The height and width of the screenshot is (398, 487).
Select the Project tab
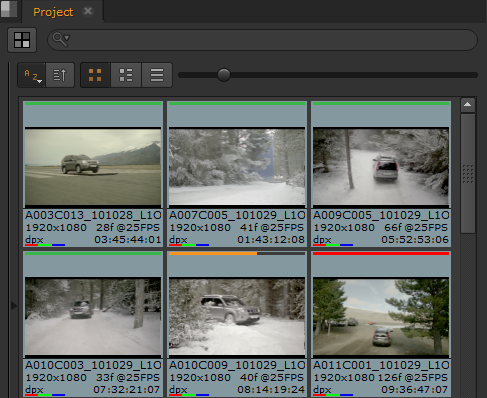point(53,12)
